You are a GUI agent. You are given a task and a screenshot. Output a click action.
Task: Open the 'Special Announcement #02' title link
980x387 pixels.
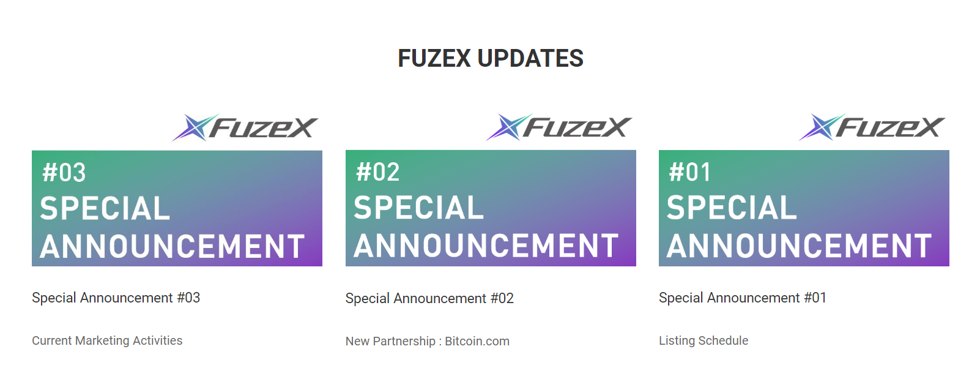(x=429, y=298)
